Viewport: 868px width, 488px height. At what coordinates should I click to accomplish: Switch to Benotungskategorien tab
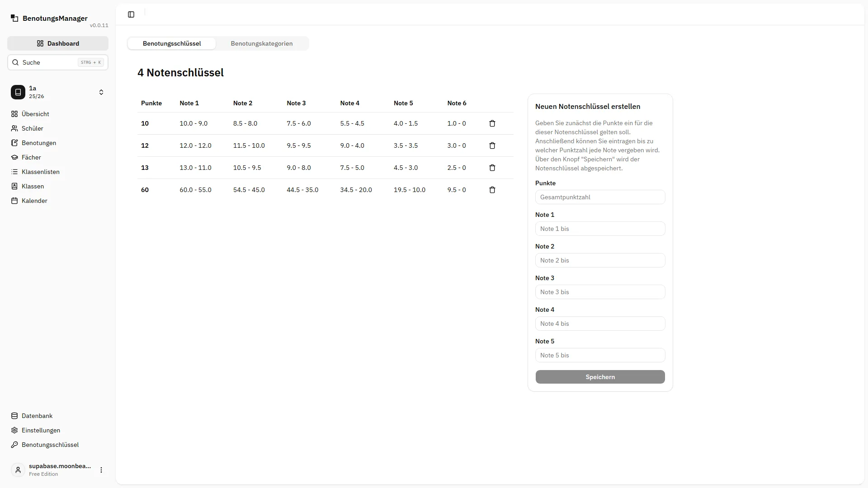(x=262, y=43)
